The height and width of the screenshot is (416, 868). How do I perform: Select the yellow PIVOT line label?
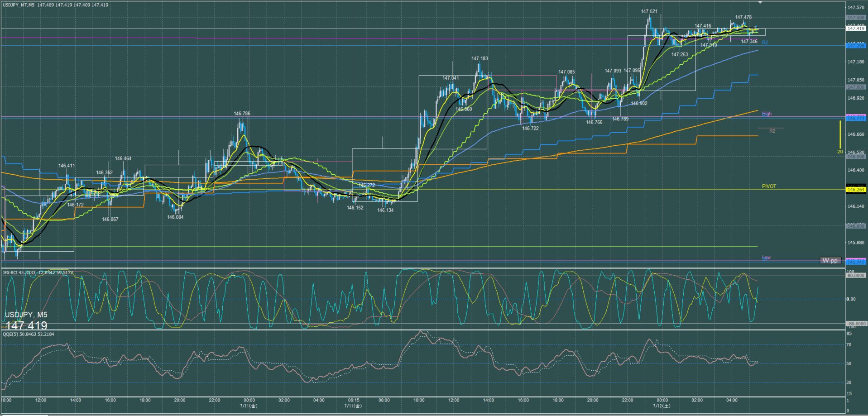tap(769, 186)
